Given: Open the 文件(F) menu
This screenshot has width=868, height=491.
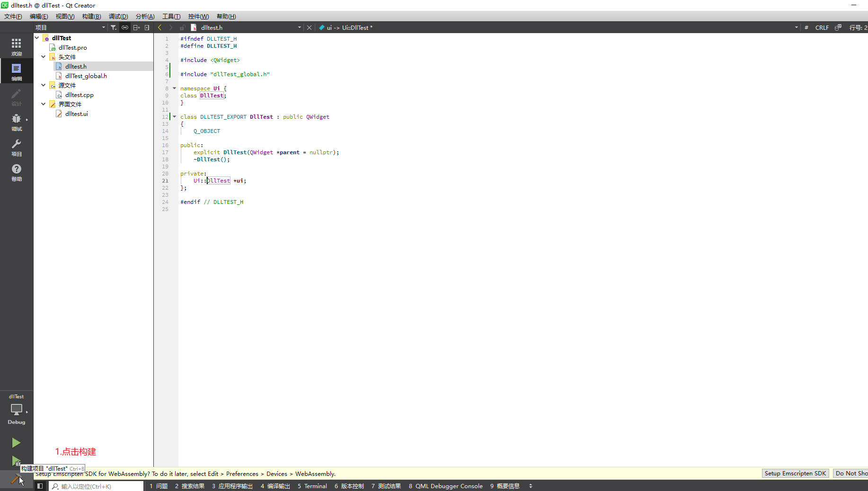Looking at the screenshot, I should pos(13,16).
